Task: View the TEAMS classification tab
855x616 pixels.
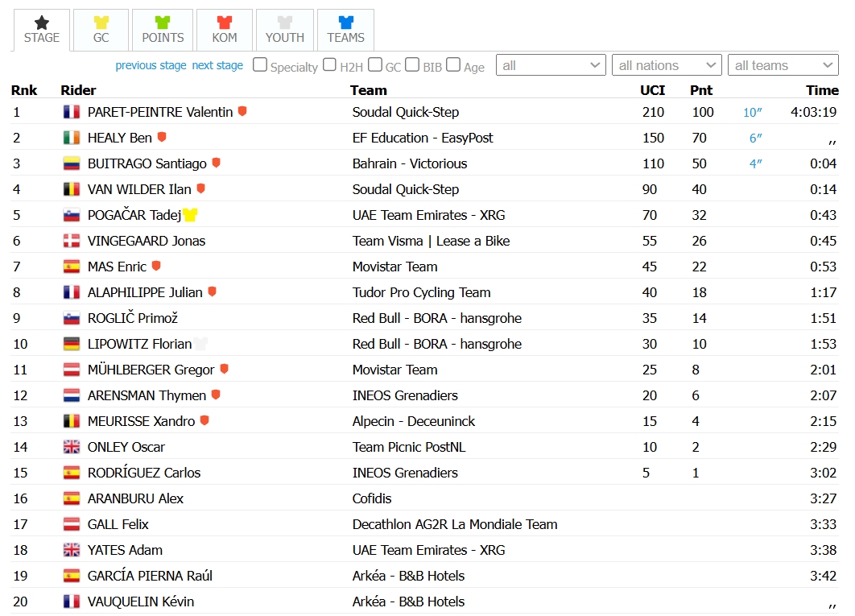Action: click(x=345, y=30)
